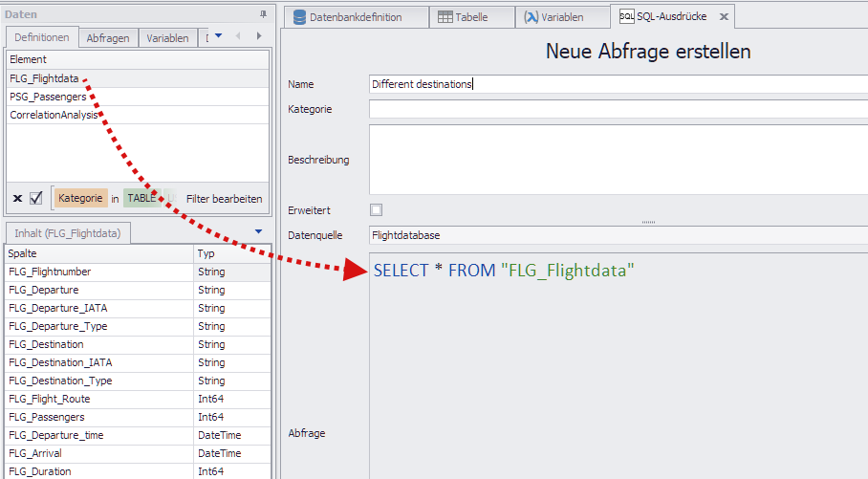Select the SQL-Ausdrücke tab
The height and width of the screenshot is (479, 868).
click(x=671, y=16)
